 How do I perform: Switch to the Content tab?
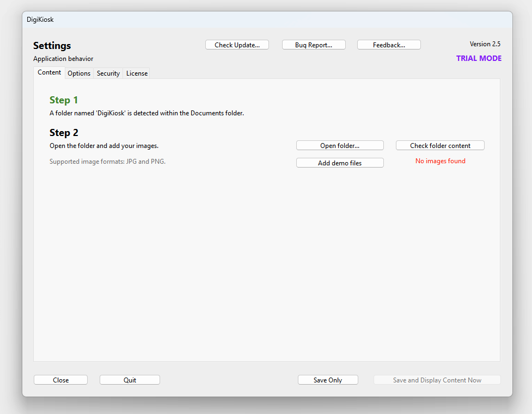(x=50, y=73)
